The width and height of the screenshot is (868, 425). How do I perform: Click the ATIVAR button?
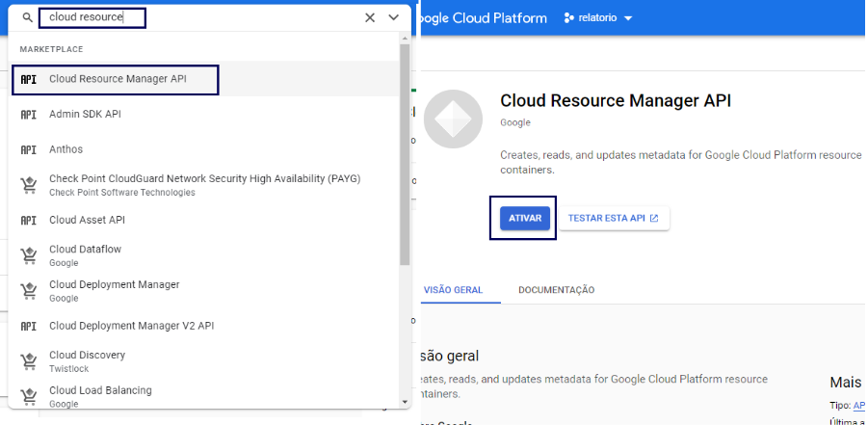click(525, 219)
